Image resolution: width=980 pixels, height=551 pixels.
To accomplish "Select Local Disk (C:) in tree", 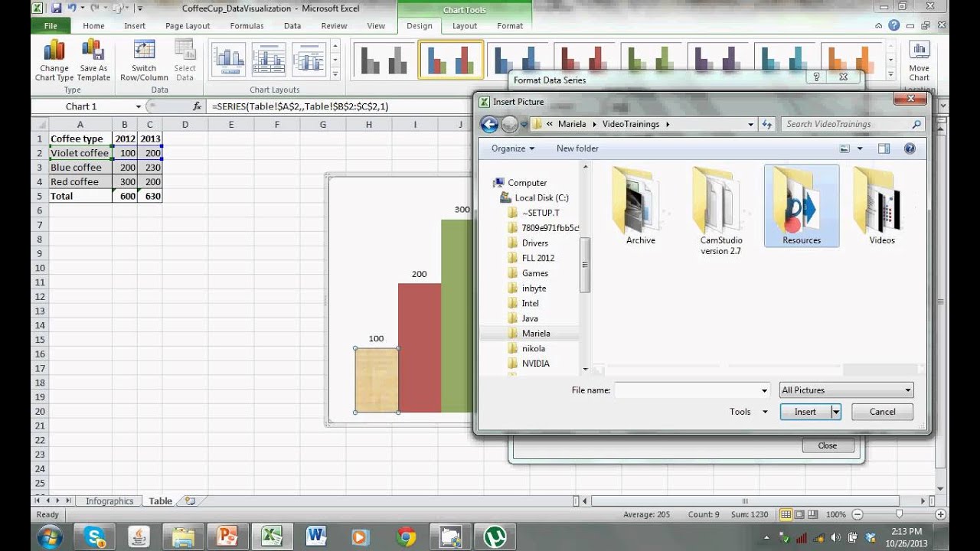I will [541, 197].
